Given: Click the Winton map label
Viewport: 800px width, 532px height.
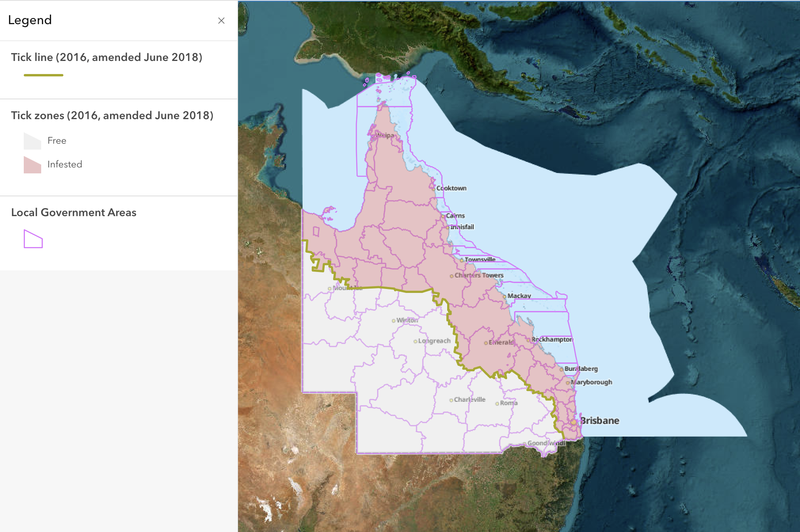Looking at the screenshot, I should click(407, 320).
